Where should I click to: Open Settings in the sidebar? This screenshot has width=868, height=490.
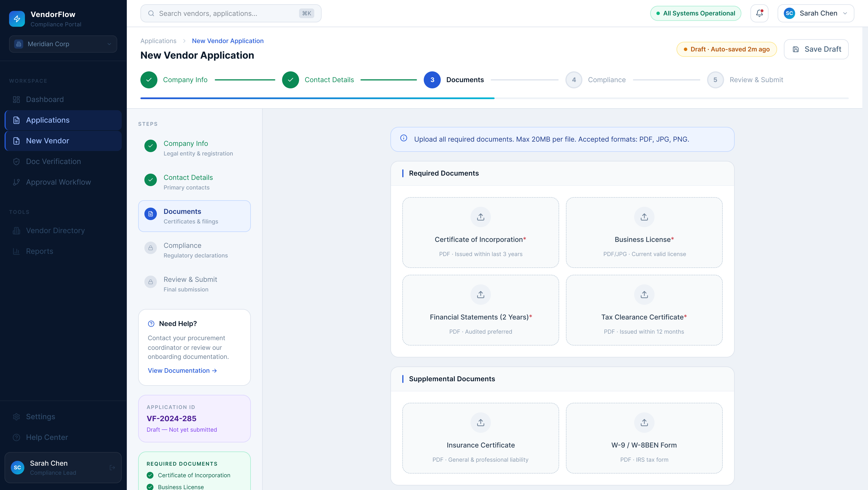click(x=63, y=417)
